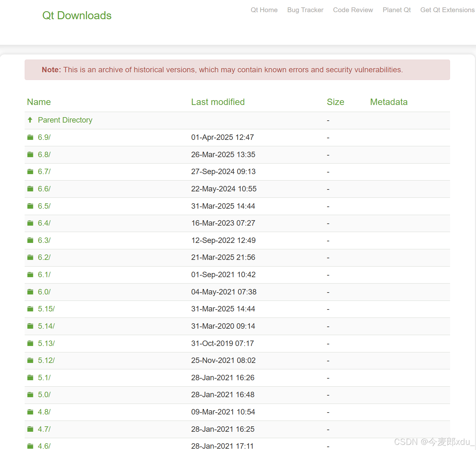Go to Parent Directory link

click(x=65, y=120)
